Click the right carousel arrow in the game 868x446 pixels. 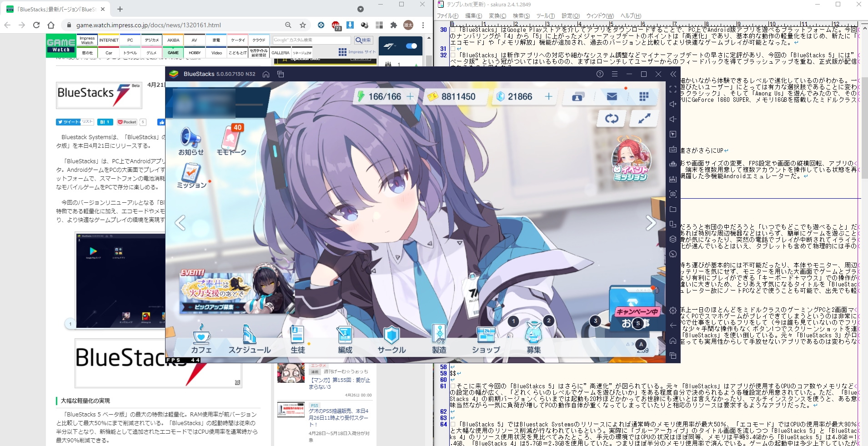[651, 222]
